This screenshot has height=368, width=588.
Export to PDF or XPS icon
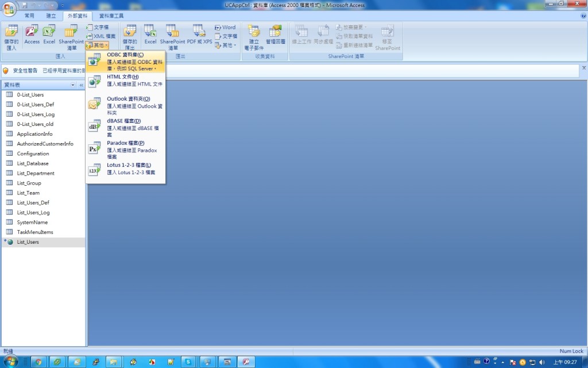pos(199,35)
